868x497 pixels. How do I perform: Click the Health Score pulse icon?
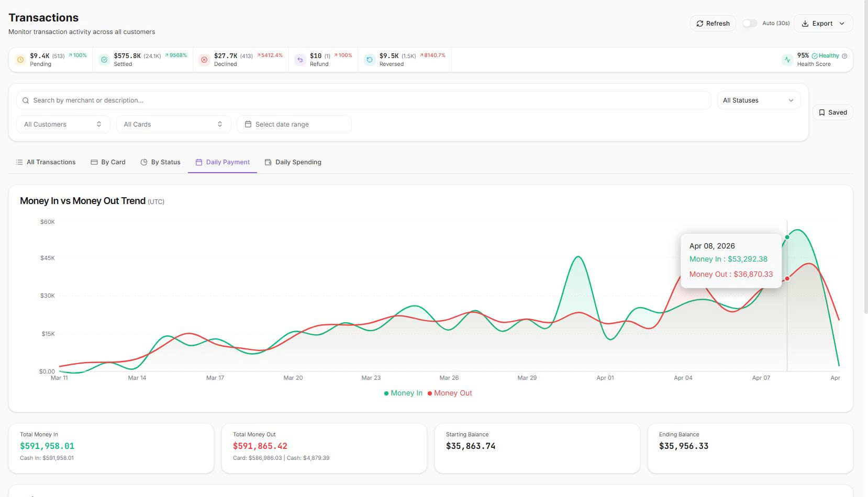coord(787,60)
